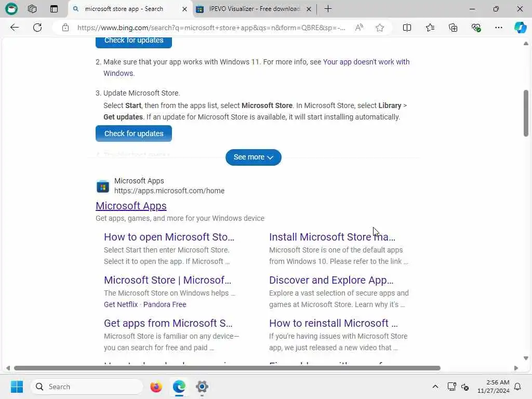Click vertical scrollbar thumb

[x=526, y=113]
